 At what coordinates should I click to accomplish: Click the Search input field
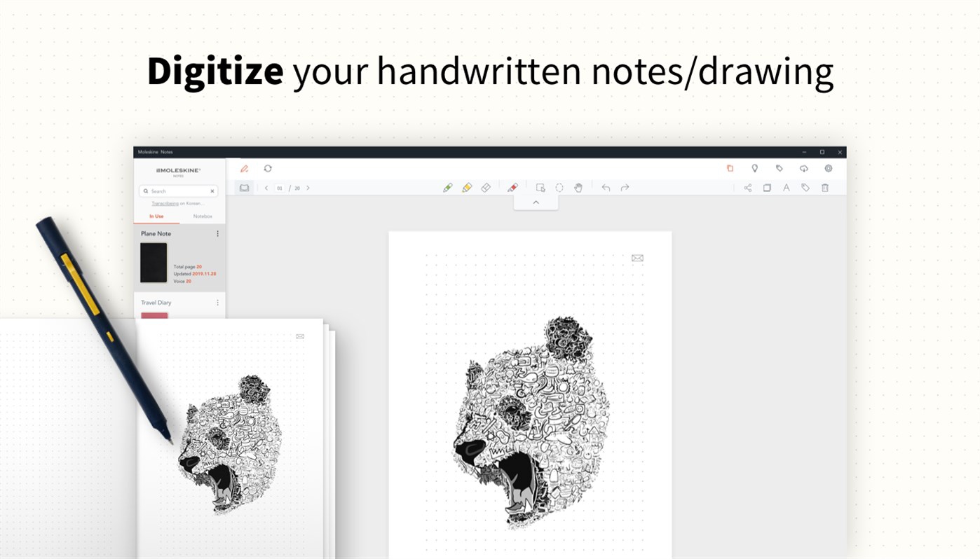pyautogui.click(x=179, y=191)
